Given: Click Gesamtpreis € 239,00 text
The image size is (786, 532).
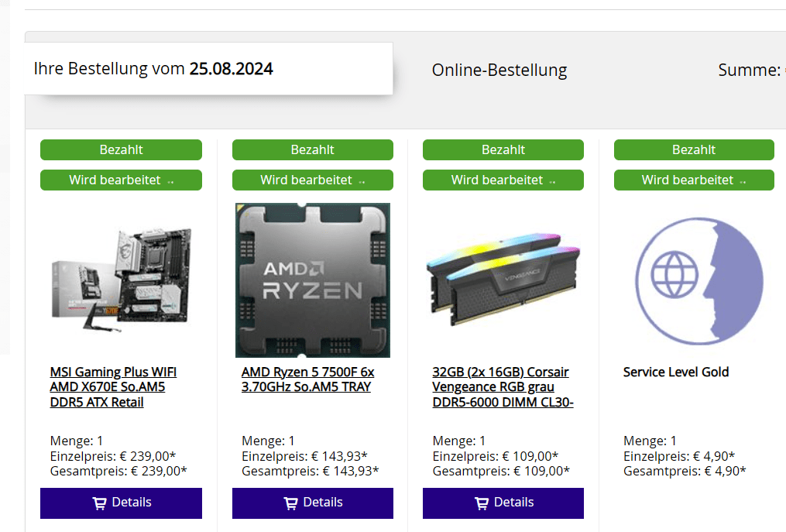Looking at the screenshot, I should point(118,472).
